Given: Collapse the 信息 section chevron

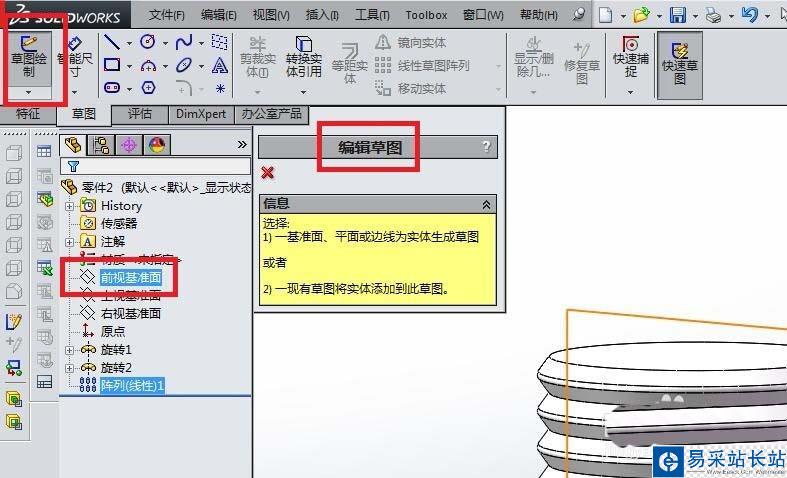Looking at the screenshot, I should pyautogui.click(x=486, y=204).
